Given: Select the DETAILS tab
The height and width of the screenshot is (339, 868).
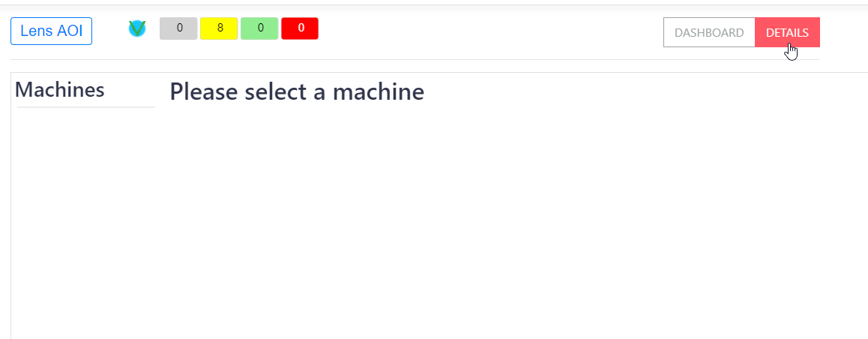Looking at the screenshot, I should coord(787,32).
